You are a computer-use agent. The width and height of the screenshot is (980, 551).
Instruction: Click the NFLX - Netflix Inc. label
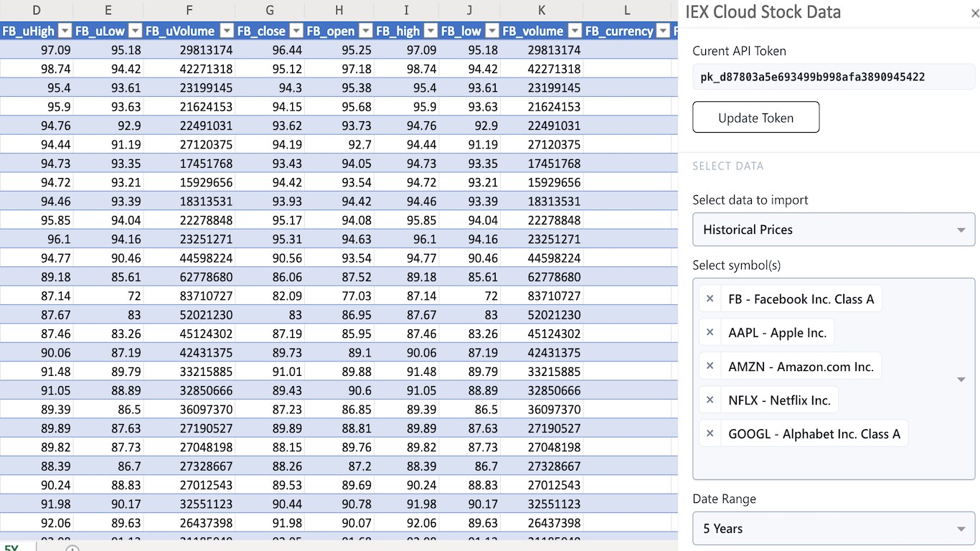point(780,400)
